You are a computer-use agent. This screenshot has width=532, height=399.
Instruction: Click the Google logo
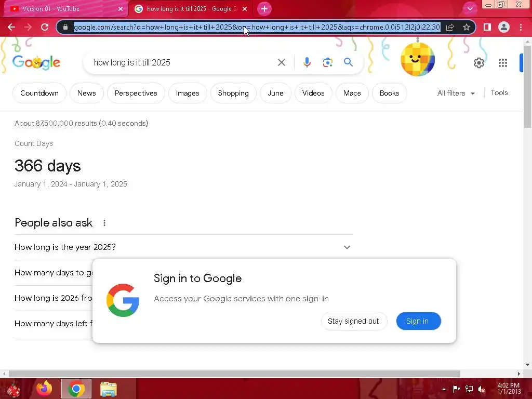pyautogui.click(x=36, y=62)
